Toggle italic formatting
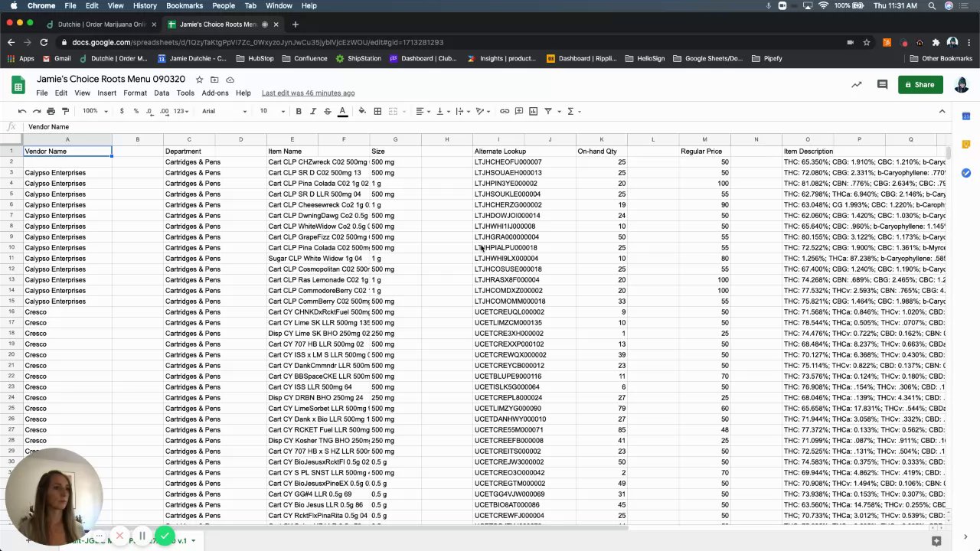The image size is (980, 551). [x=313, y=111]
